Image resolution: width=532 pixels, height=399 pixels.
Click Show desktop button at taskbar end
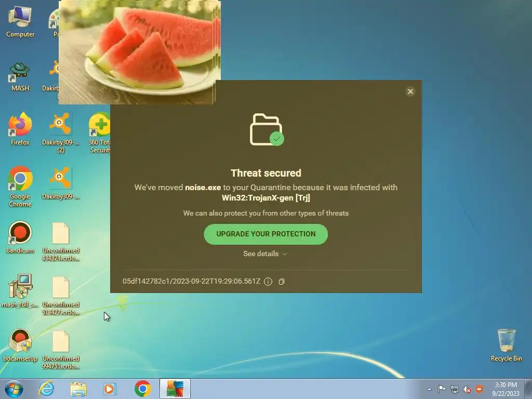[528, 389]
